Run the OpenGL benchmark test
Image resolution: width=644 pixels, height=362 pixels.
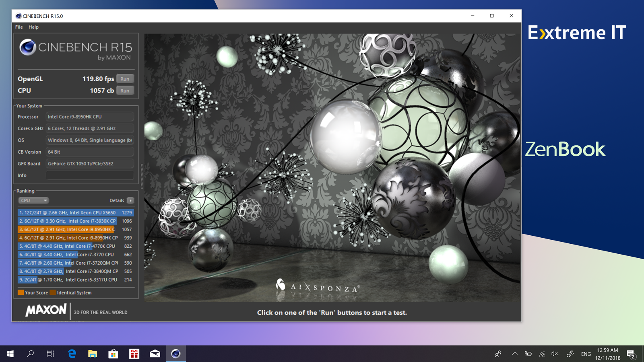tap(125, 79)
